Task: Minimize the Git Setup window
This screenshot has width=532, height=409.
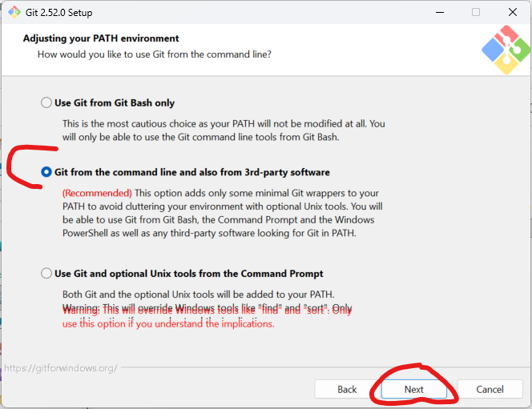Action: pyautogui.click(x=440, y=13)
